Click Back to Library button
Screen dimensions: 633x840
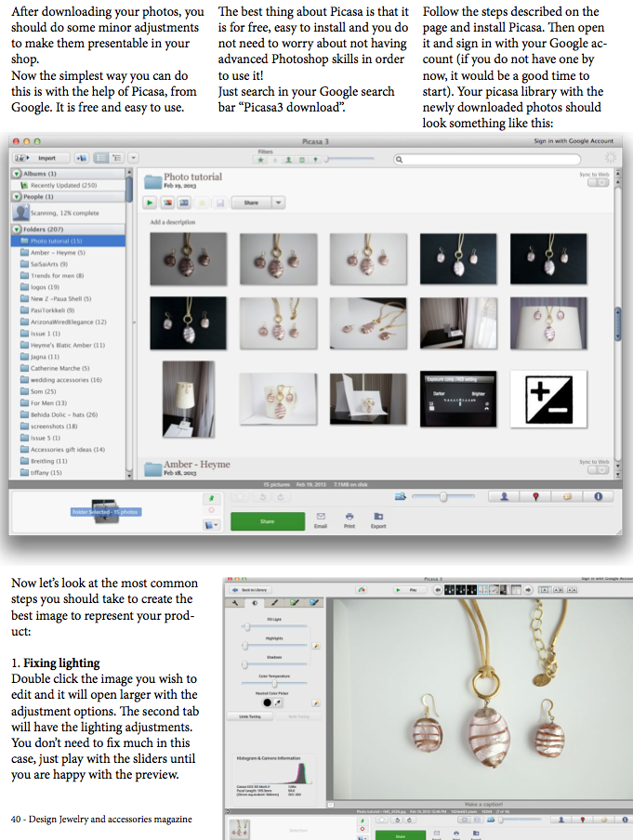(250, 590)
